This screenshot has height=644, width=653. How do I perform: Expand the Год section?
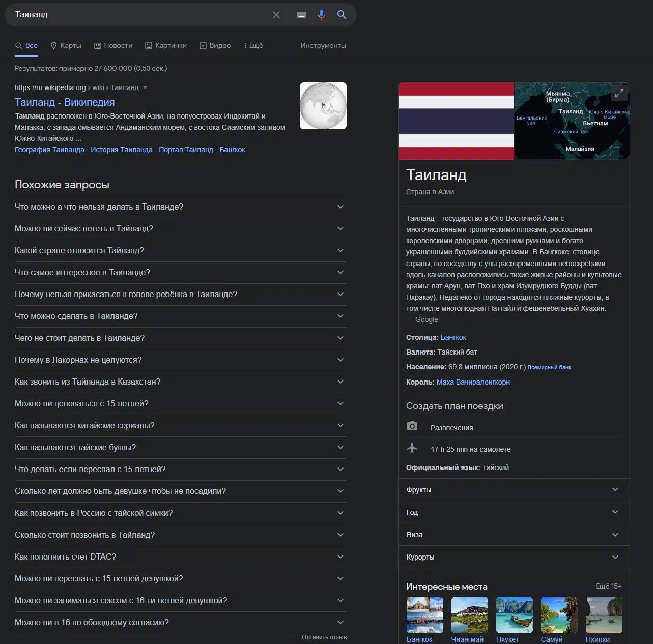click(514, 512)
